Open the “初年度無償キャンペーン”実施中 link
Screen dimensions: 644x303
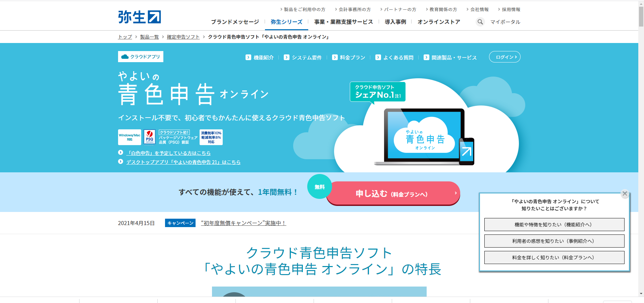[243, 222]
